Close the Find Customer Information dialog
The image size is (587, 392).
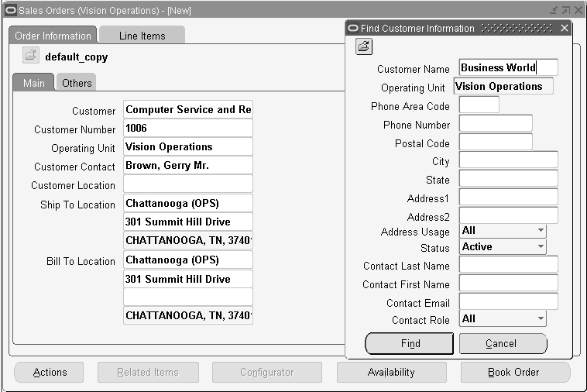[565, 28]
